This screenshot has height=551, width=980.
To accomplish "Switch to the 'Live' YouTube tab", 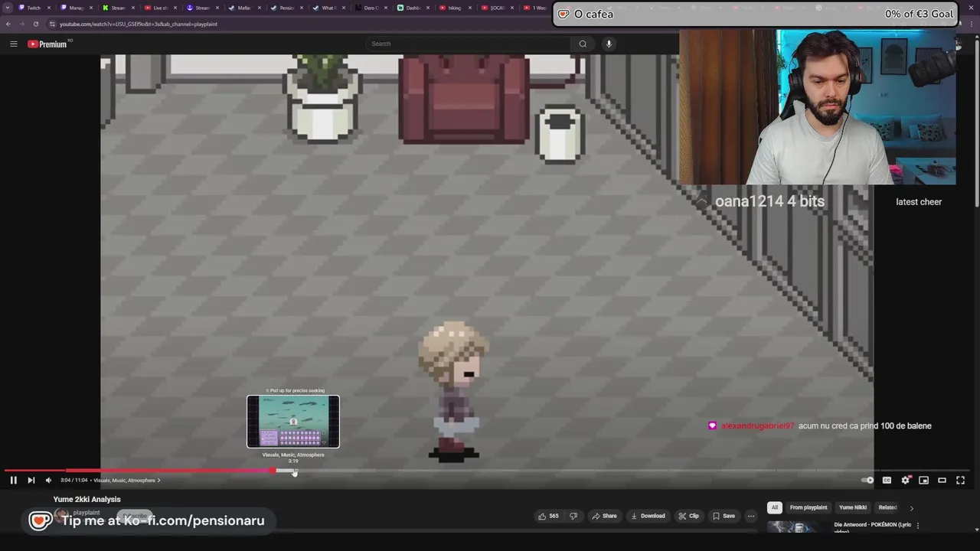I will 160,8.
